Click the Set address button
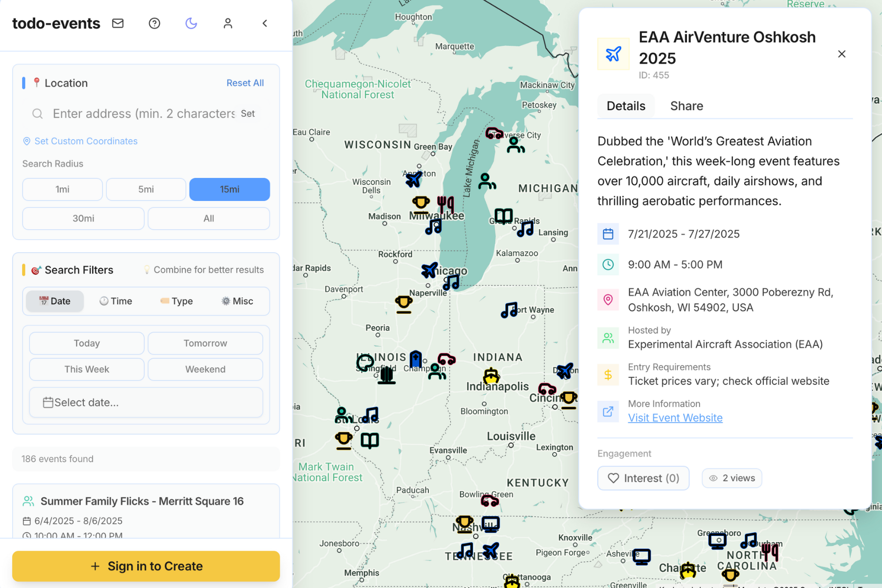 248,114
